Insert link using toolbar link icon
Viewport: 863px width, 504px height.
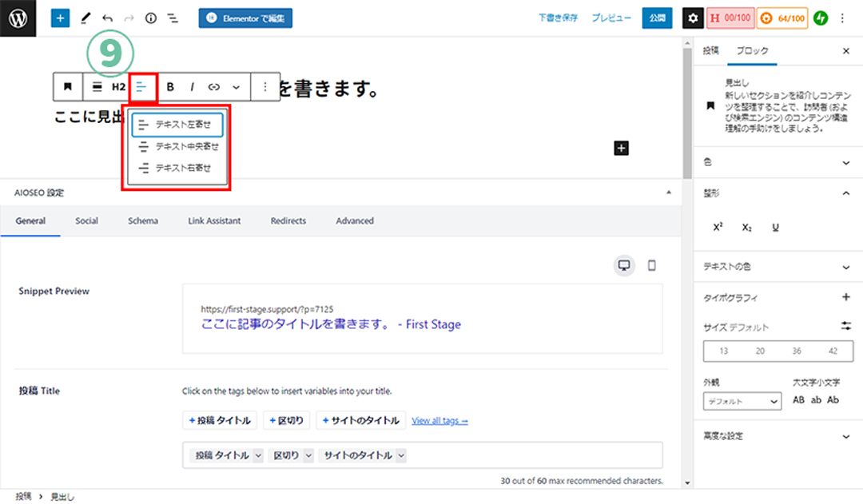point(214,87)
